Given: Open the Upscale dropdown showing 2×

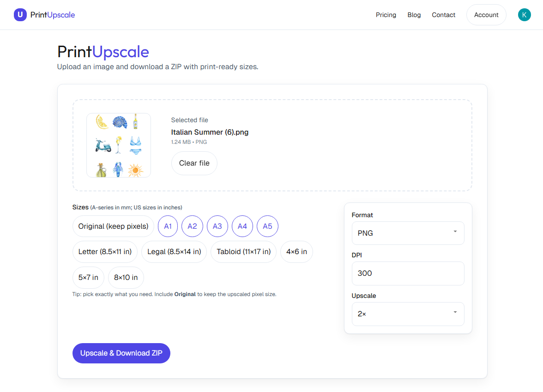Looking at the screenshot, I should tap(408, 314).
